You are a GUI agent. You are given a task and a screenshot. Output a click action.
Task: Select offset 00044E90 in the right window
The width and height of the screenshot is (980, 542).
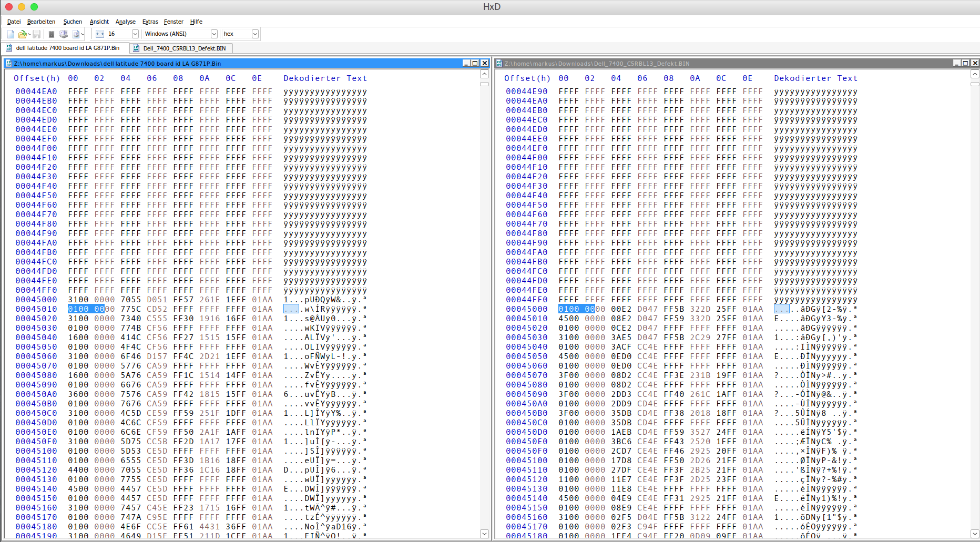(527, 91)
